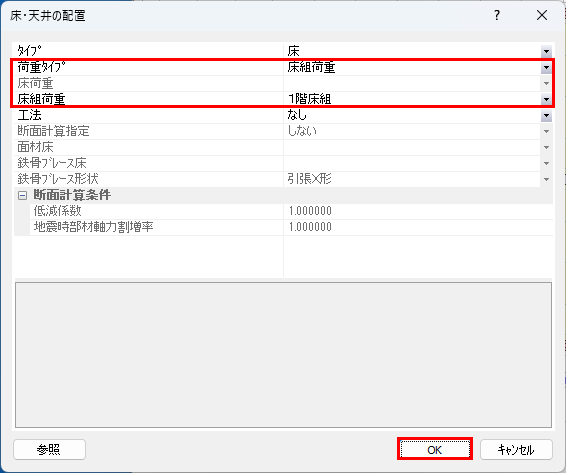566x473 pixels.
Task: Select the 低減係数 value field
Action: click(418, 211)
